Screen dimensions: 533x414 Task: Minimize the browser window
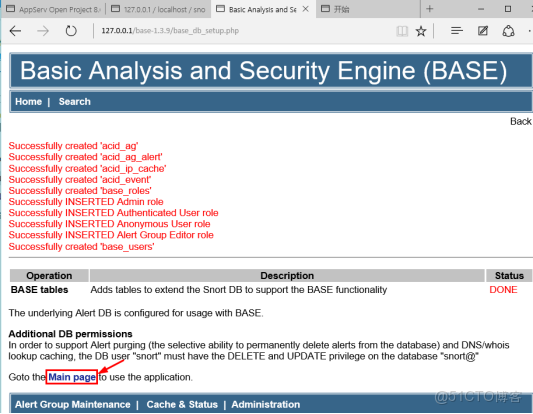pyautogui.click(x=481, y=9)
